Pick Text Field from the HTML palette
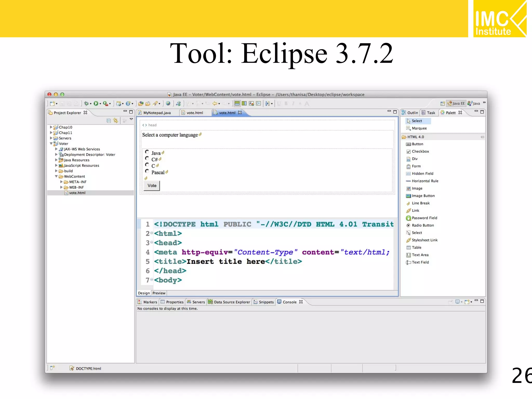Image resolution: width=532 pixels, height=399 pixels. pyautogui.click(x=418, y=262)
